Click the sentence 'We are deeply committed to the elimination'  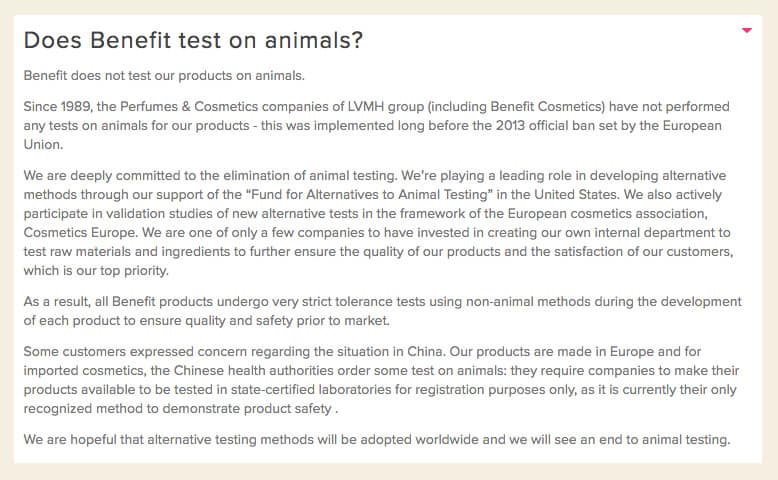[x=211, y=176]
